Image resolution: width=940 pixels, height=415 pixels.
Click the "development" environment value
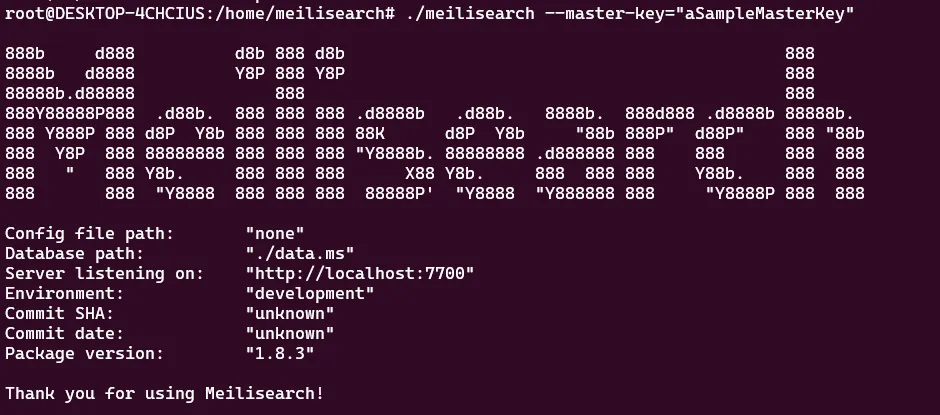310,293
